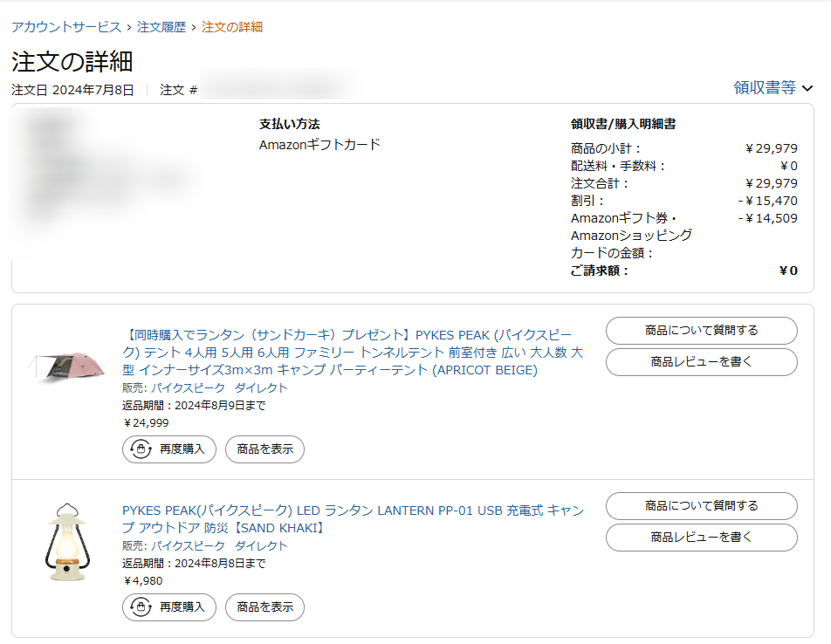Ask a question about the tent (商品について質問する)

(x=701, y=331)
